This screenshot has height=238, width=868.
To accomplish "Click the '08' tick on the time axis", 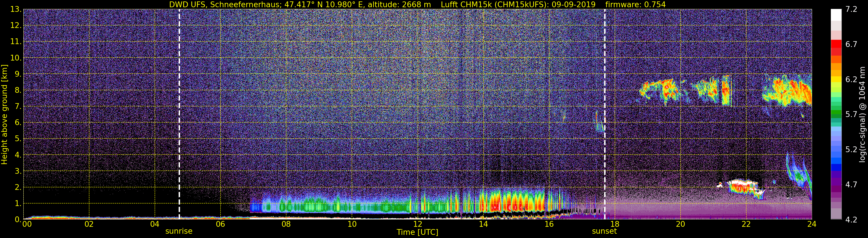I will (286, 224).
